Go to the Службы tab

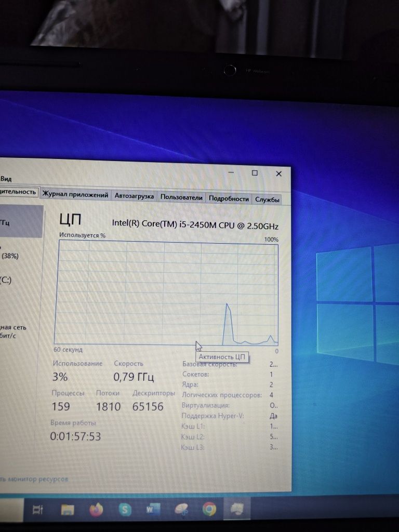(x=267, y=199)
